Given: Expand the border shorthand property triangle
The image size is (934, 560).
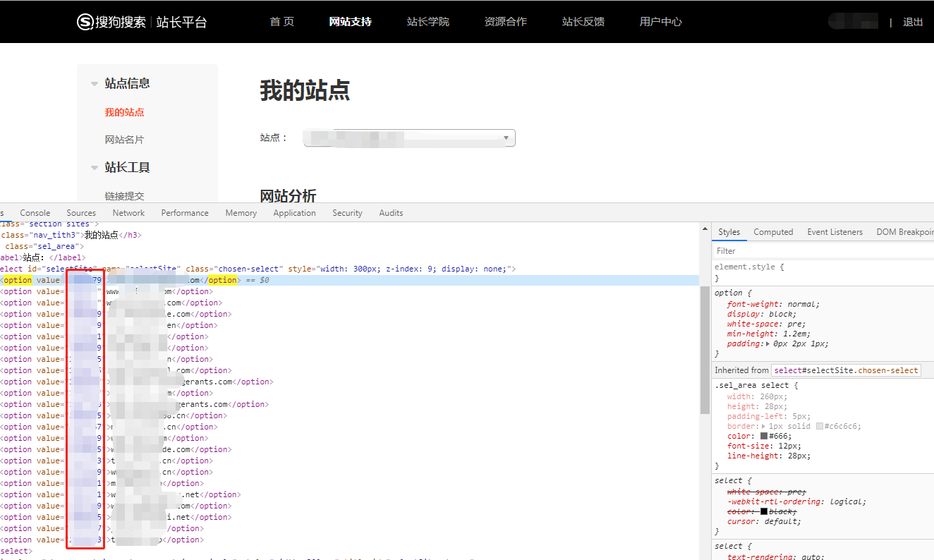Looking at the screenshot, I should coord(764,426).
